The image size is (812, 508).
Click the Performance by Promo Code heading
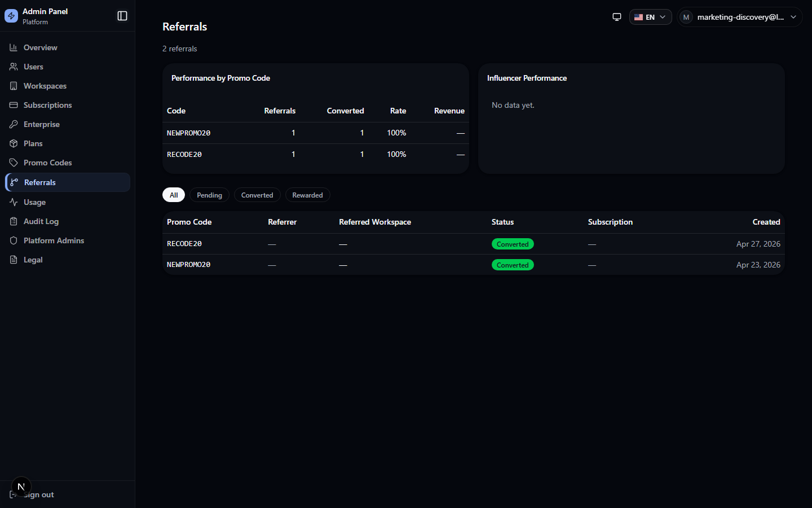[220, 78]
